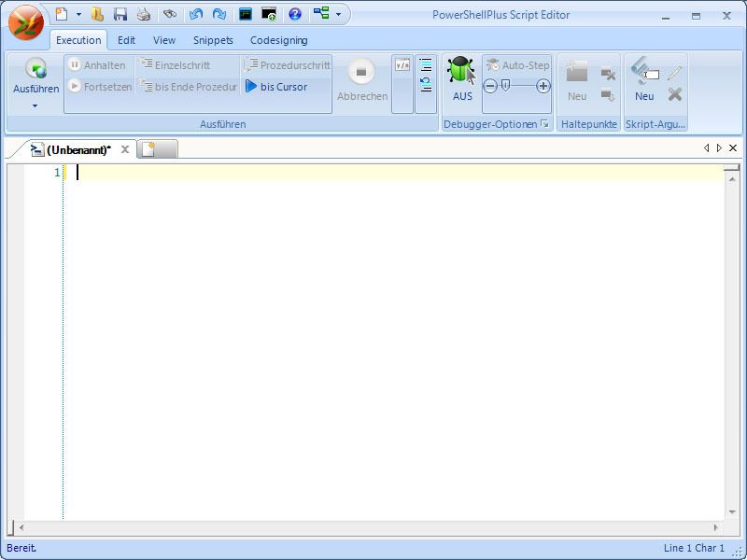This screenshot has height=560, width=747.
Task: Click the Print icon in the toolbar
Action: (142, 15)
